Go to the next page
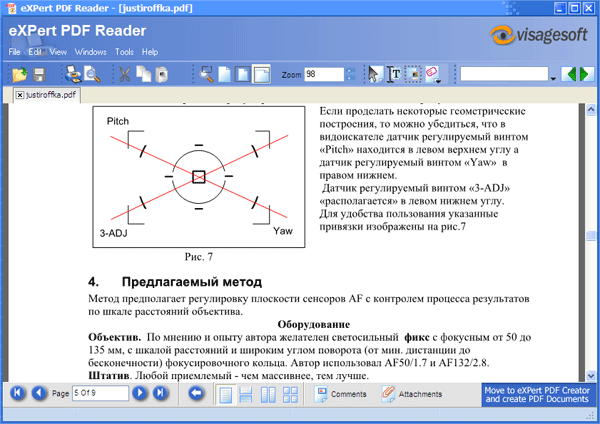Viewport: 600px width, 424px height. point(140,393)
